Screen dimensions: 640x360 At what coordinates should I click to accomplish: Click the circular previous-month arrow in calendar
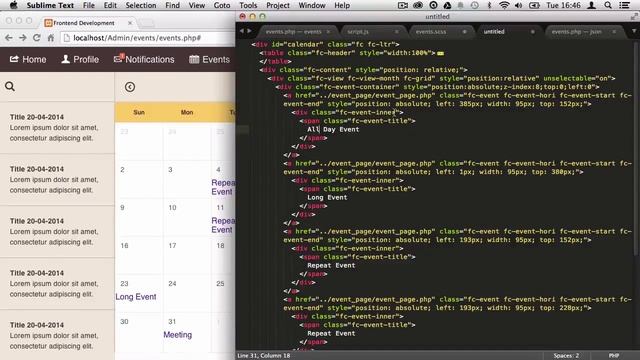(x=130, y=87)
